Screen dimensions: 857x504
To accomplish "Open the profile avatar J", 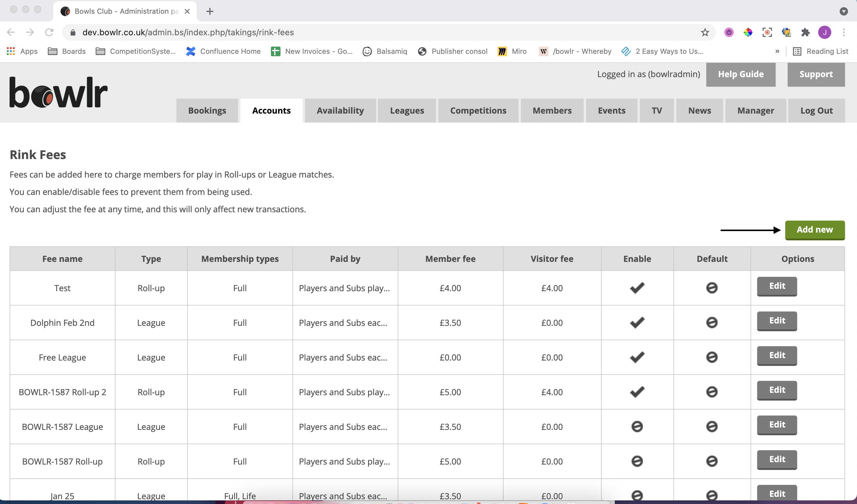I will 825,32.
